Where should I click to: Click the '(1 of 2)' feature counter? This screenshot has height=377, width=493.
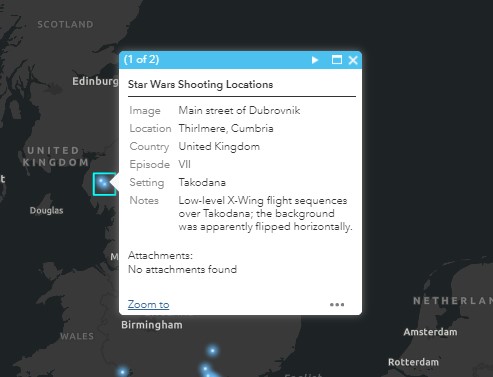141,60
